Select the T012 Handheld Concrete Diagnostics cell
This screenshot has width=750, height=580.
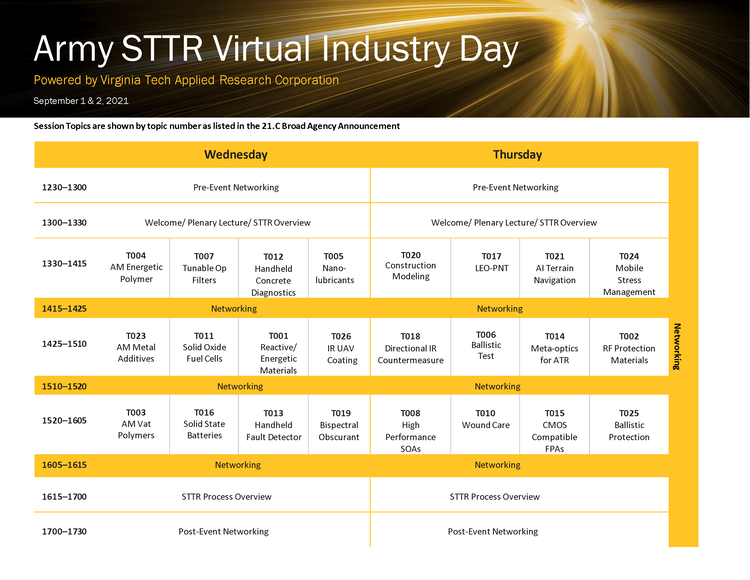(x=273, y=274)
